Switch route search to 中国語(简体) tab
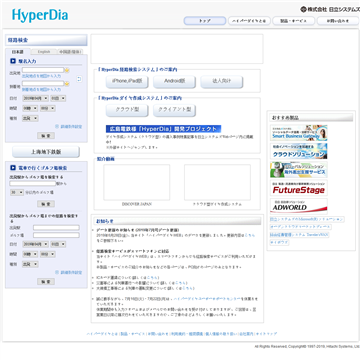Viewport: 360px width, 360px height. pyautogui.click(x=70, y=52)
